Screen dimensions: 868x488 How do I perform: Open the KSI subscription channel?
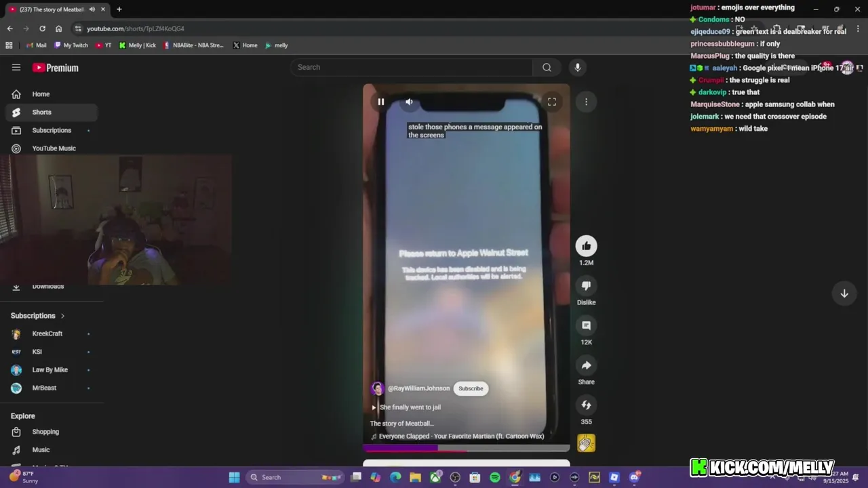[x=52, y=352]
